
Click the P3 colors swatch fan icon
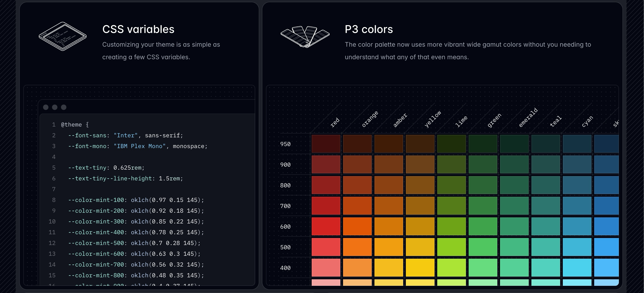click(305, 37)
